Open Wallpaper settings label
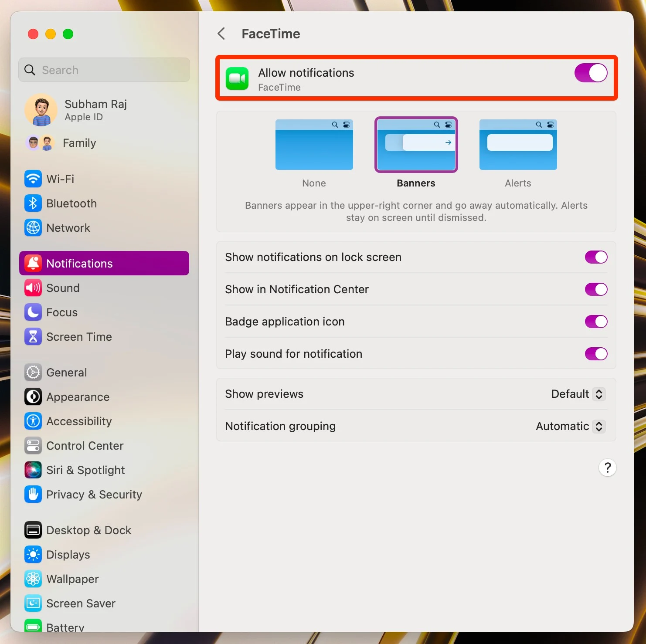The image size is (646, 644). coord(72,579)
